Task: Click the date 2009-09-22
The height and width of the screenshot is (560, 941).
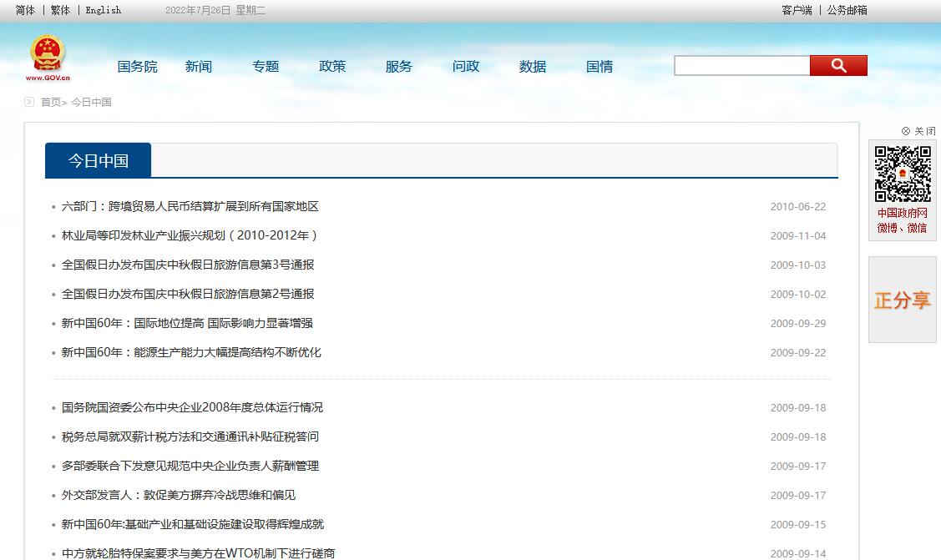Action: [x=798, y=353]
